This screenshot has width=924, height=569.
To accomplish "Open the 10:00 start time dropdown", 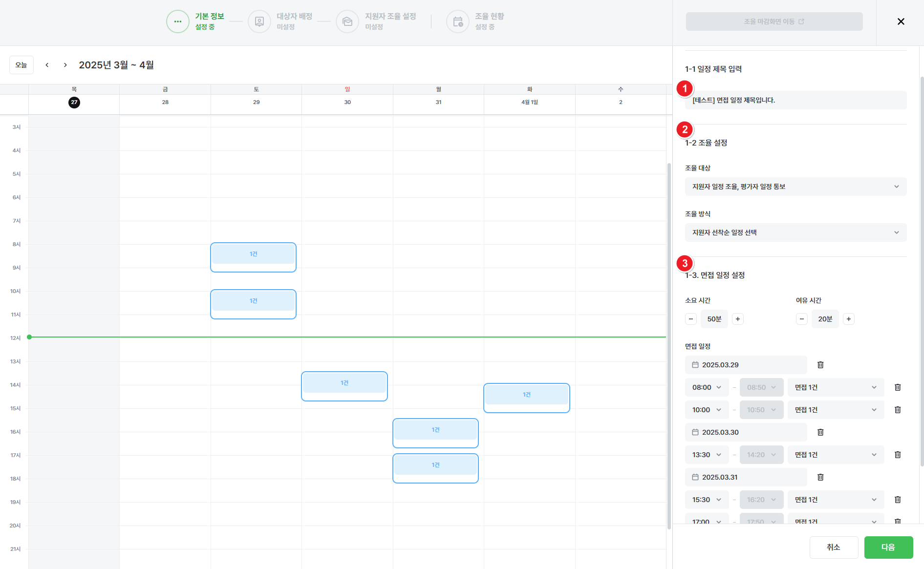I will click(707, 410).
